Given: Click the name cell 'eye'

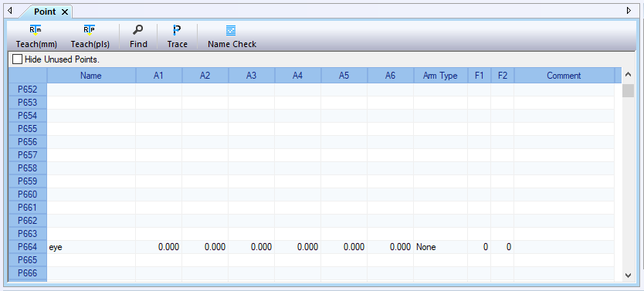Looking at the screenshot, I should (91, 247).
